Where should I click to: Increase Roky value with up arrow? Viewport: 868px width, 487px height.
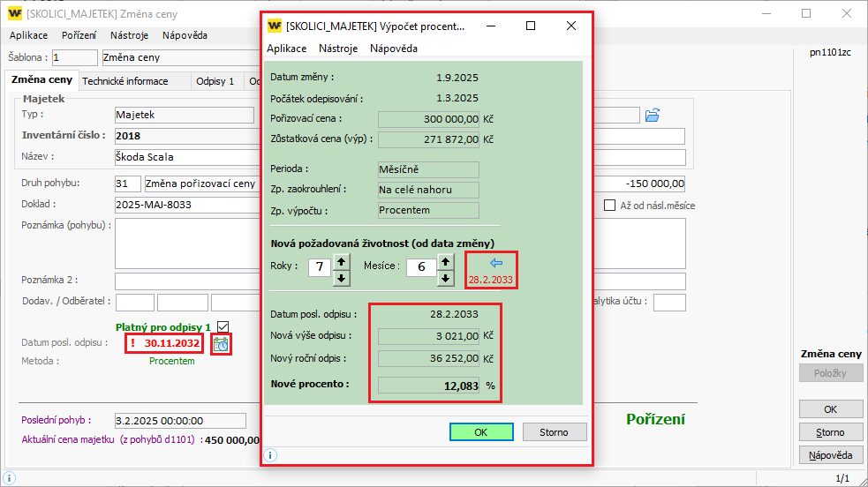(342, 260)
